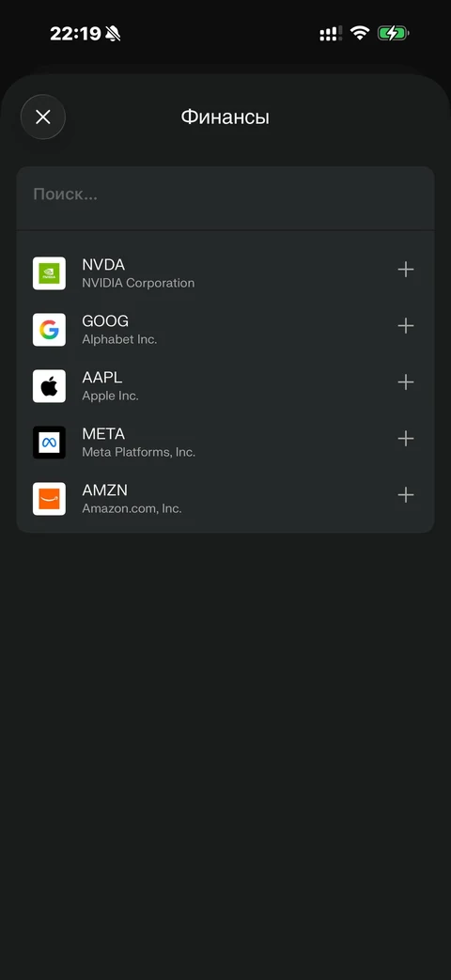Select the NVDA ticker label

click(x=103, y=265)
